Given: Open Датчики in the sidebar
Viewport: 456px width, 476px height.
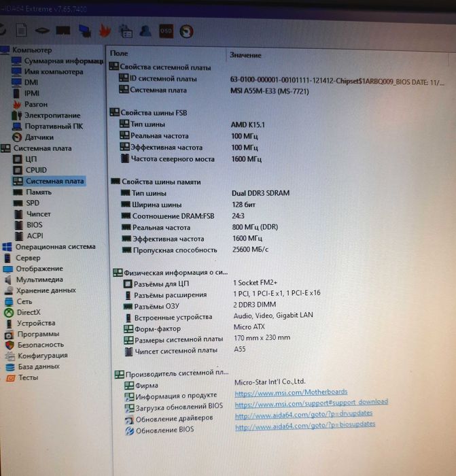Looking at the screenshot, I should point(39,137).
